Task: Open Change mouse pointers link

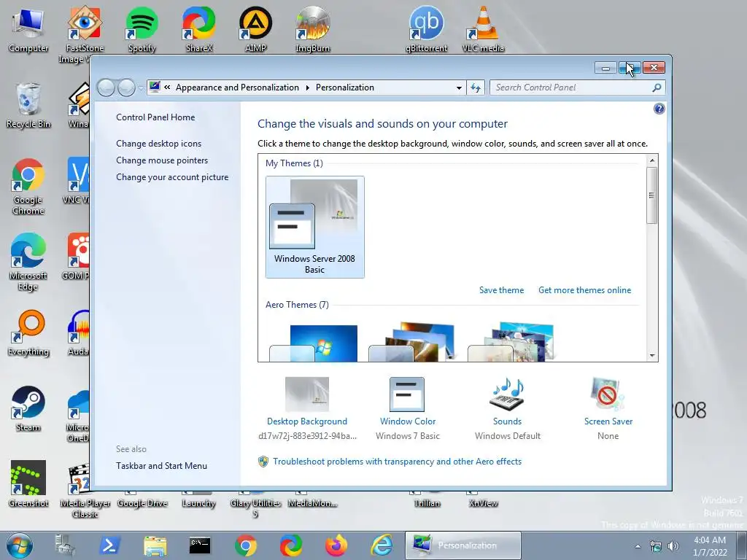Action: [162, 160]
